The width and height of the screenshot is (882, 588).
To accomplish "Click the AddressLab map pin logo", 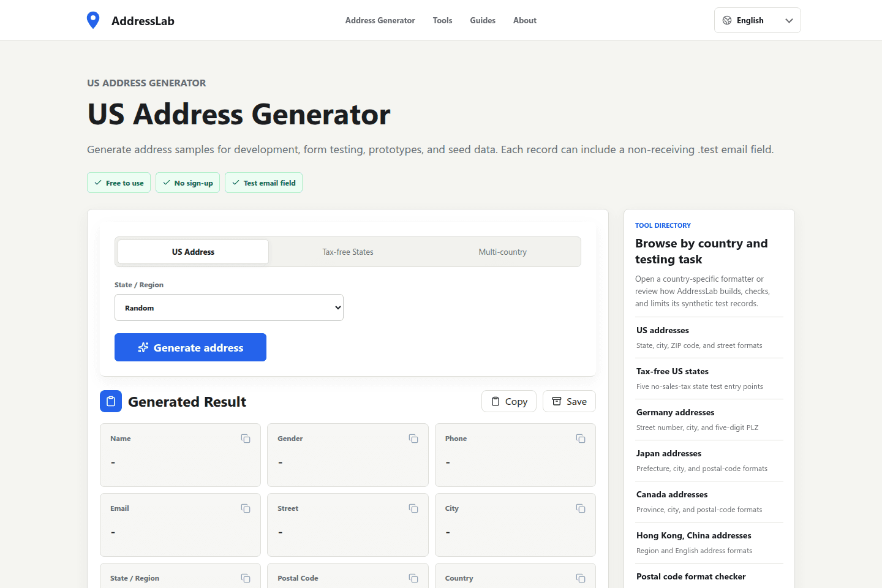I will pos(93,20).
